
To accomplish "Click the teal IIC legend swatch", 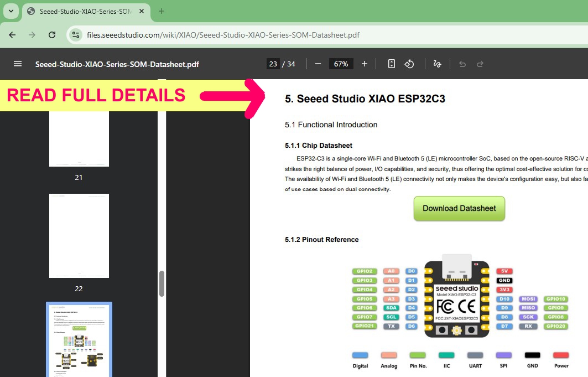I will tap(446, 355).
